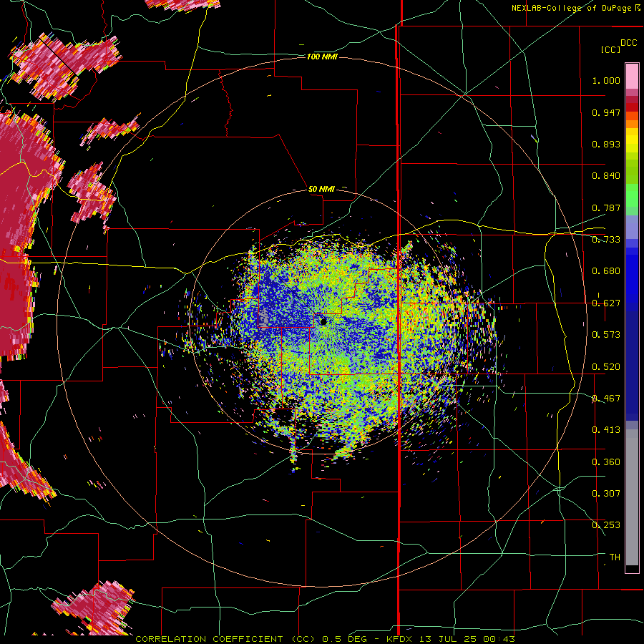Click the 0.573 legend value
The width and height of the screenshot is (644, 644).
coord(606,335)
